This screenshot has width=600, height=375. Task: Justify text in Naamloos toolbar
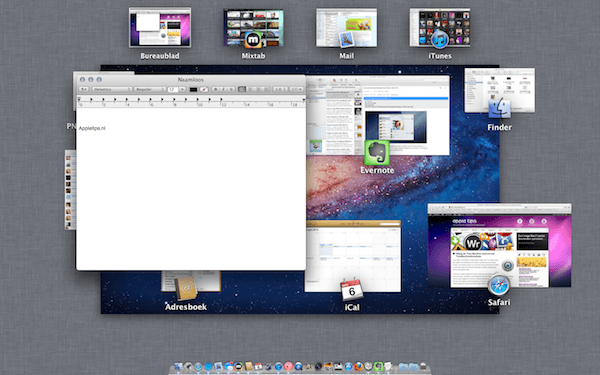click(x=266, y=89)
